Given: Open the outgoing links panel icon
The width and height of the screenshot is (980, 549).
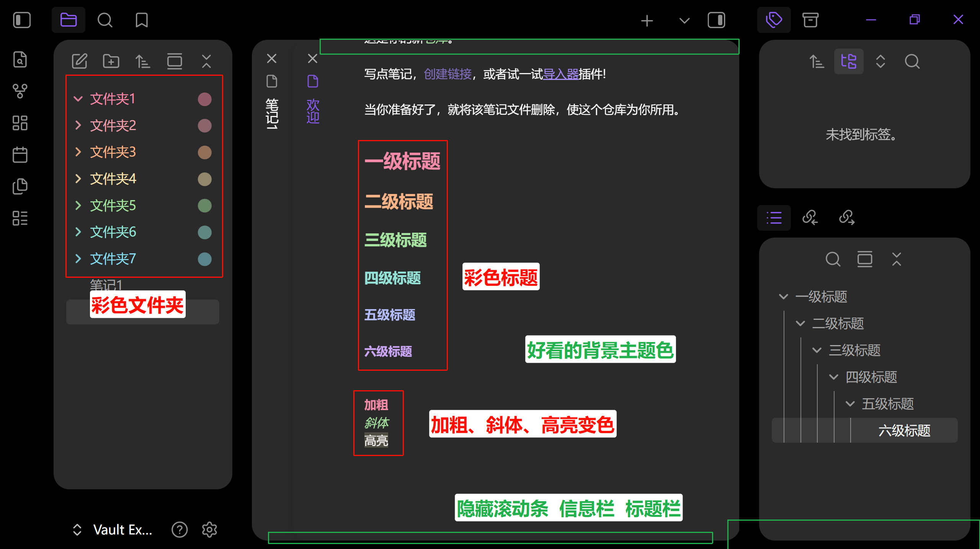Looking at the screenshot, I should coord(847,218).
